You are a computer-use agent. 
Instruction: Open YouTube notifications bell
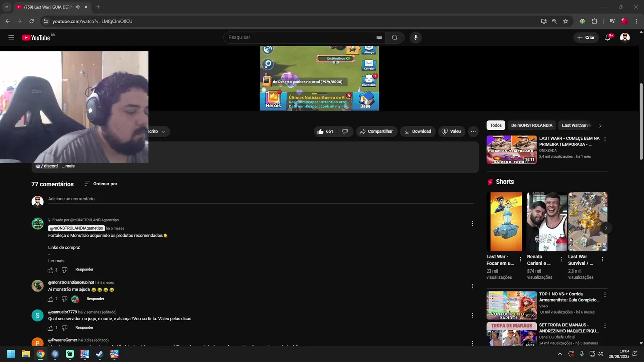coord(608,37)
